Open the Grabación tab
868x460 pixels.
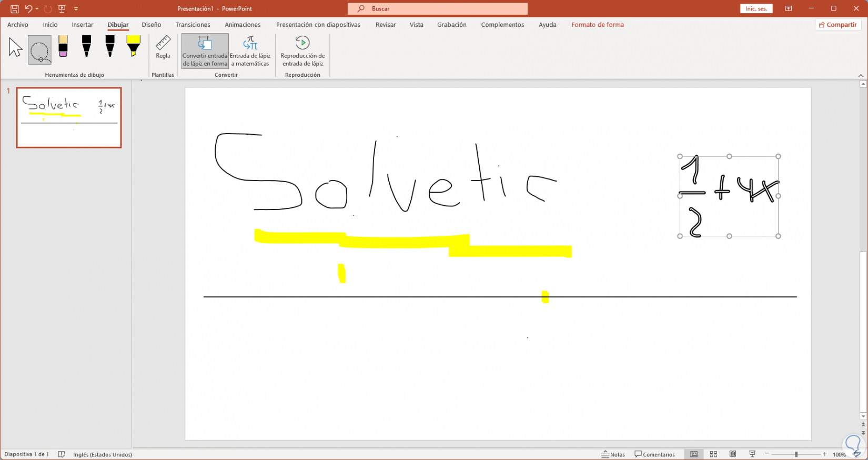click(x=452, y=25)
